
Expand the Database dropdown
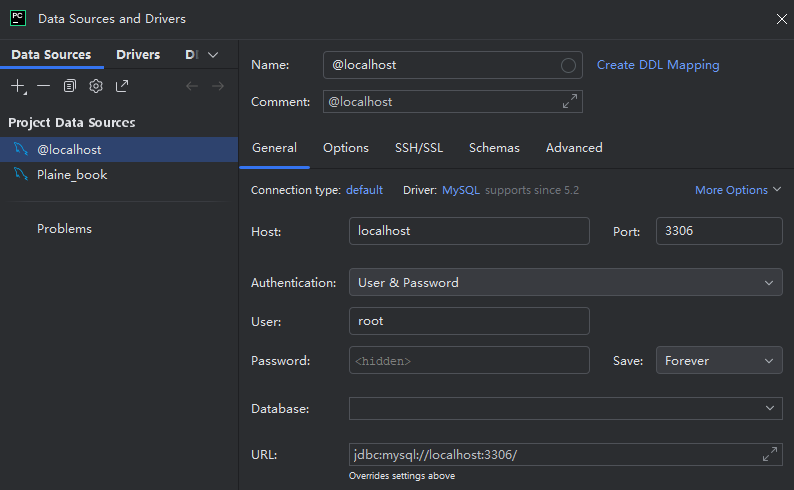(768, 409)
